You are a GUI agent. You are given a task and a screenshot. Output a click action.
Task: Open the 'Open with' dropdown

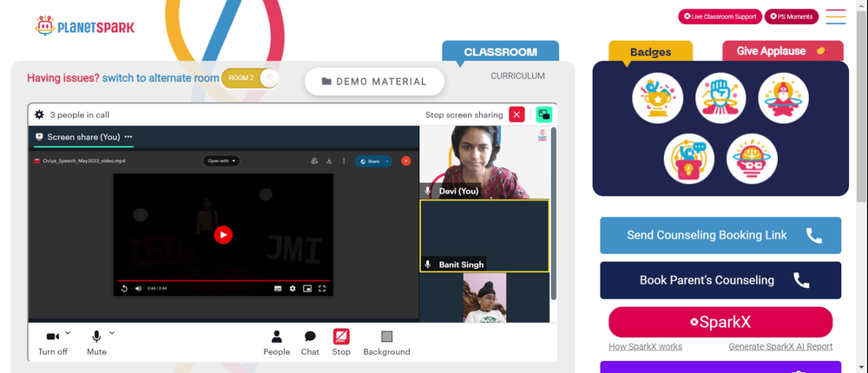click(221, 161)
